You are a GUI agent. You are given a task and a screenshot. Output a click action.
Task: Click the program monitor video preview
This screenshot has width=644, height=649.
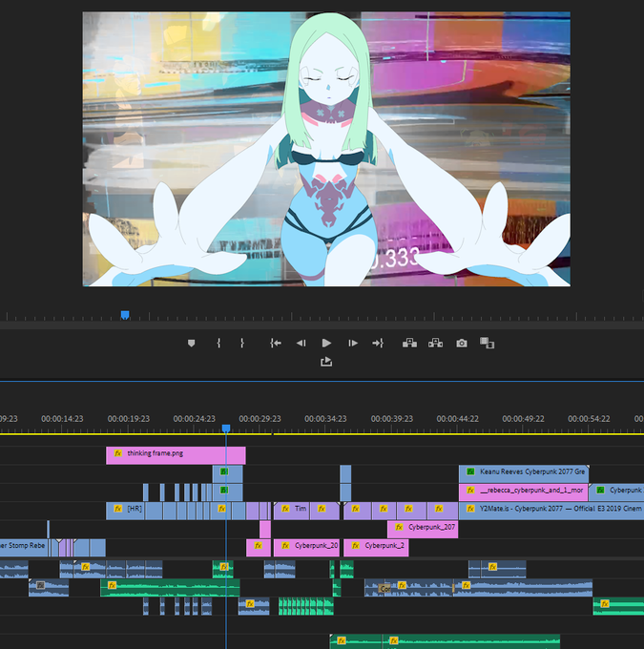click(326, 149)
